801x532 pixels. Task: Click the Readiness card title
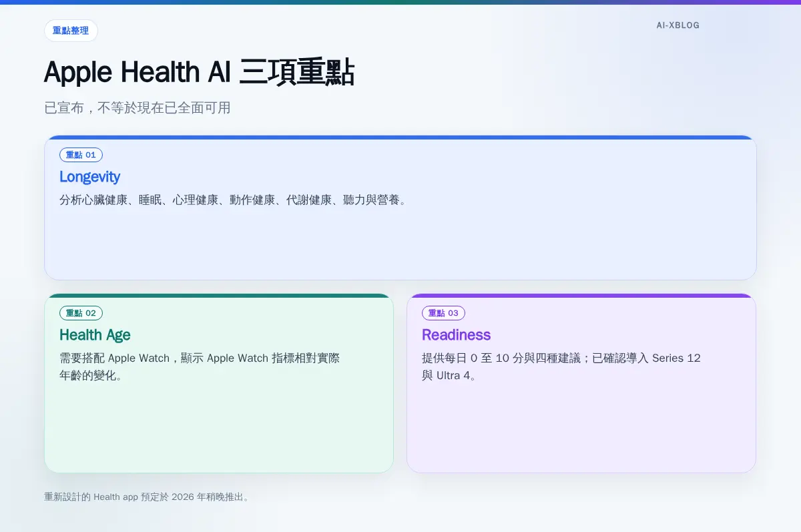click(456, 335)
